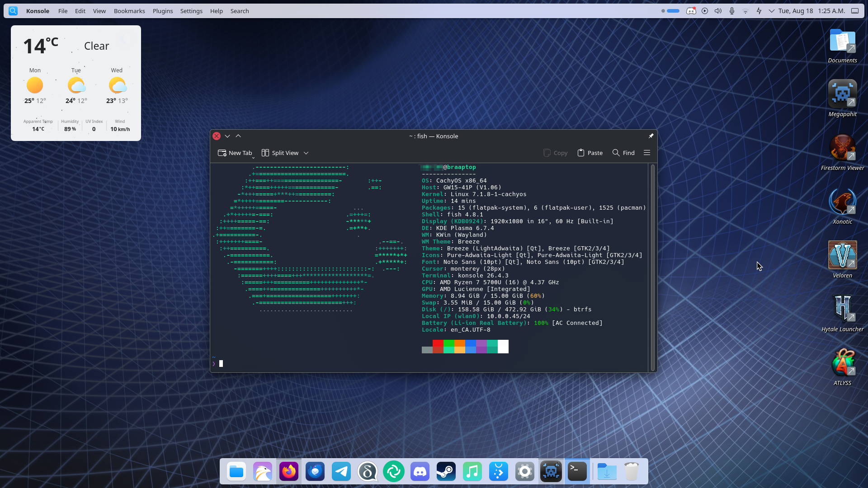868x488 pixels.
Task: Launch the blue arrow store app in the dock
Action: (x=499, y=472)
